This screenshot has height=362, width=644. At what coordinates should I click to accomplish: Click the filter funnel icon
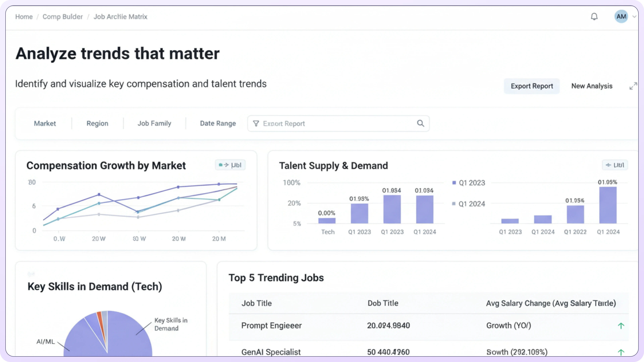pyautogui.click(x=256, y=123)
